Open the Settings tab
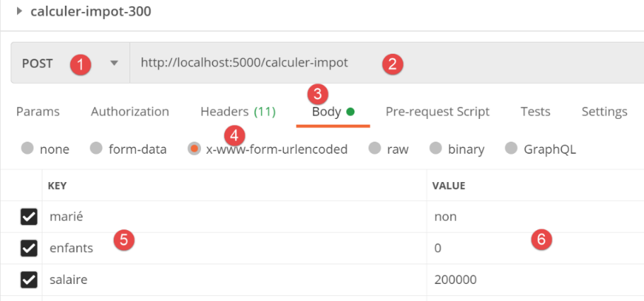 [x=604, y=111]
